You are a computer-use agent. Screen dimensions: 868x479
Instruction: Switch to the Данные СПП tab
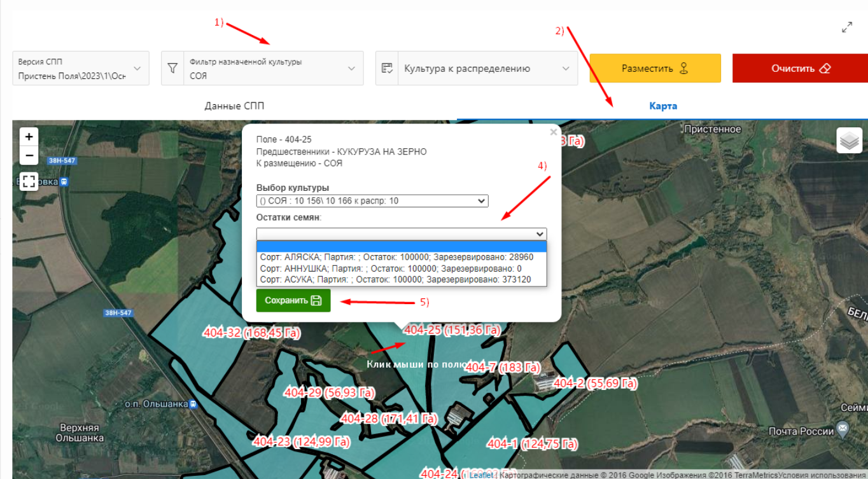click(x=234, y=106)
